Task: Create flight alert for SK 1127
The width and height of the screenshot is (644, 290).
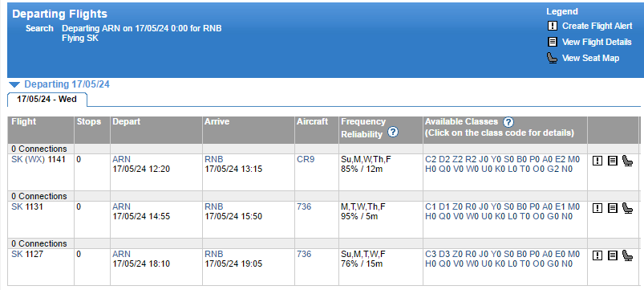Action: point(597,255)
